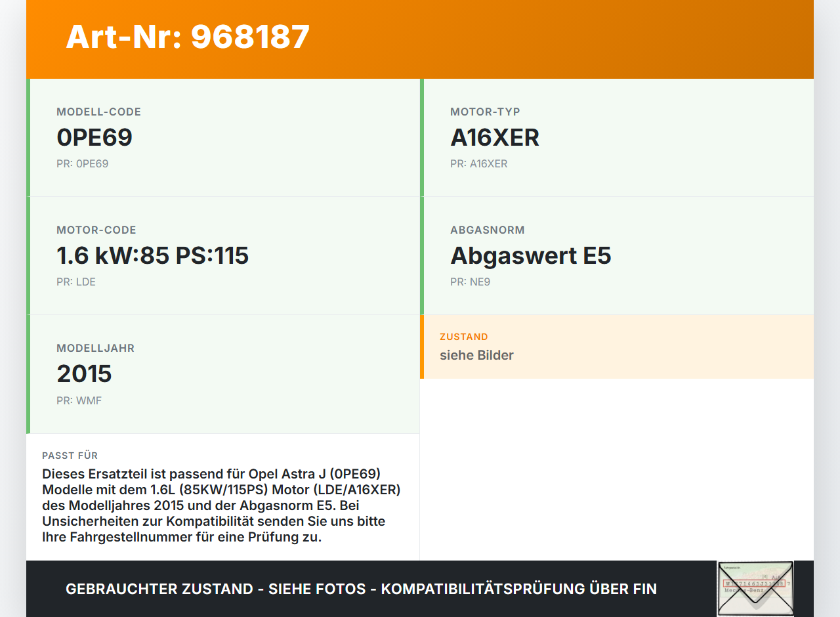The width and height of the screenshot is (840, 617).
Task: Click the text PR: WMF
Action: pyautogui.click(x=79, y=400)
